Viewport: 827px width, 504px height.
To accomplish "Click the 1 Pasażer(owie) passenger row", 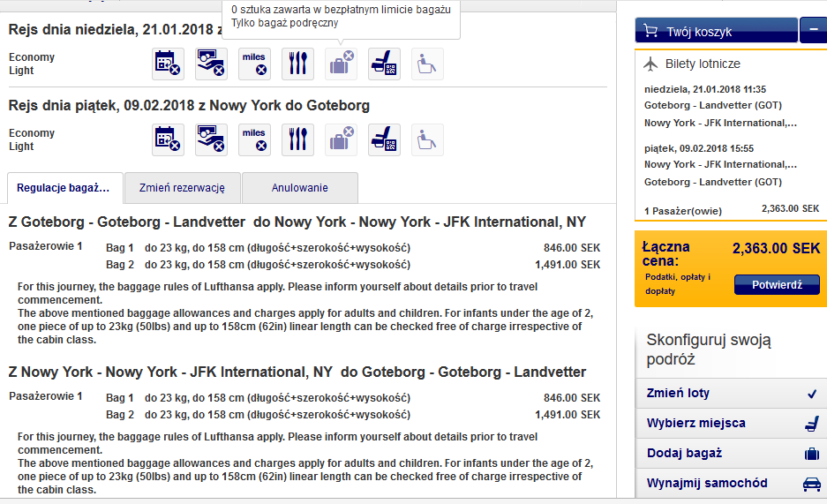I will [x=731, y=210].
